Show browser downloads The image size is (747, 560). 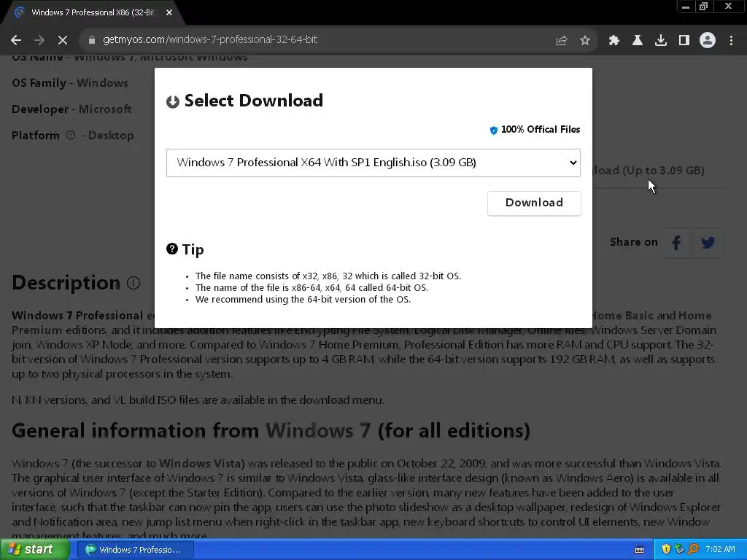(x=660, y=41)
